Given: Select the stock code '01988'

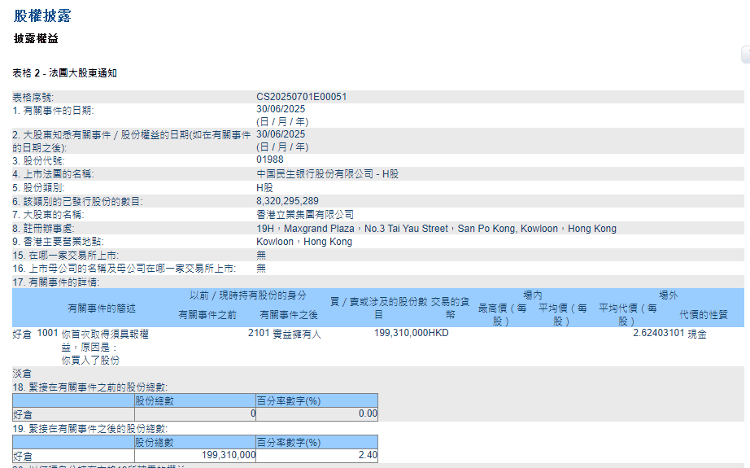Looking at the screenshot, I should pos(270,160).
